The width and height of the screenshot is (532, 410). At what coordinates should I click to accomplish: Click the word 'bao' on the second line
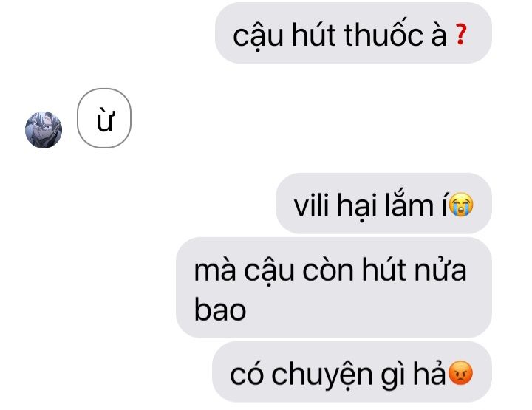coord(220,310)
